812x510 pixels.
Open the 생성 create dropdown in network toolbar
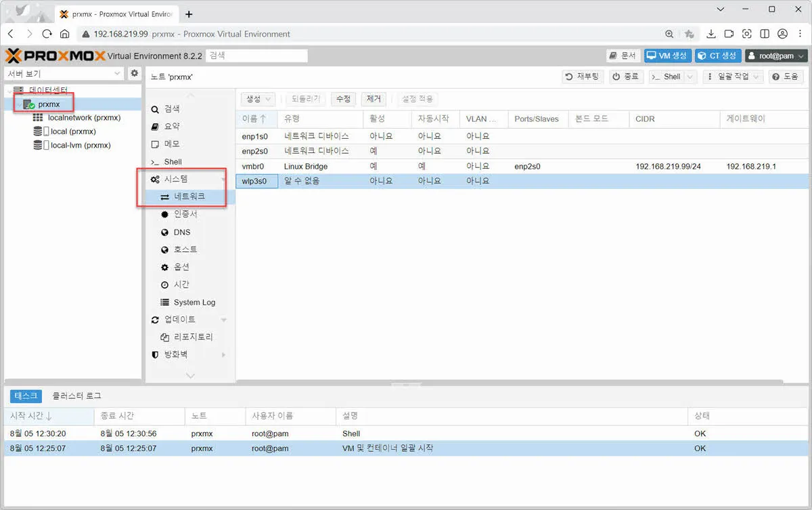pyautogui.click(x=258, y=99)
